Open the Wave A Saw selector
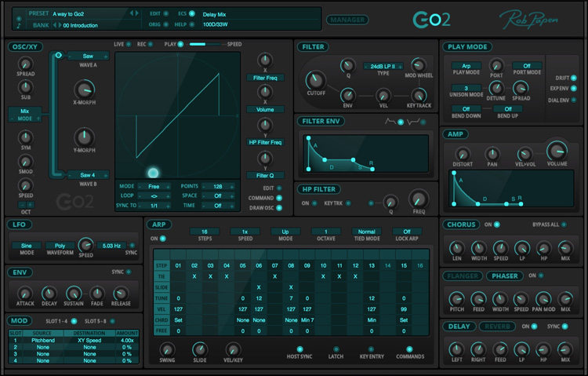The height and width of the screenshot is (376, 588). [88, 57]
